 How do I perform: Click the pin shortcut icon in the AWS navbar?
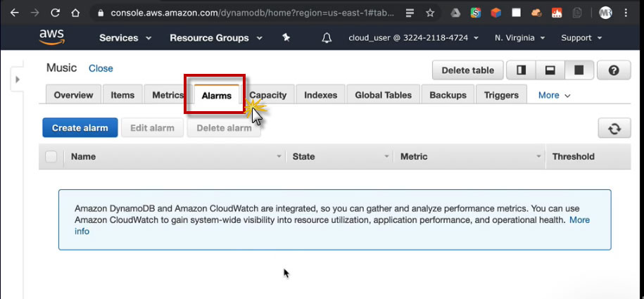(x=286, y=38)
